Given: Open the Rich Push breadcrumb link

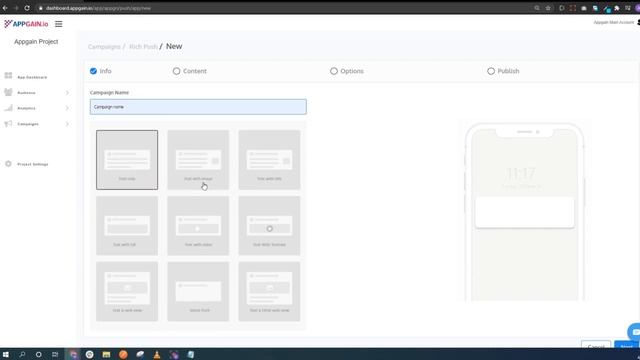Looking at the screenshot, I should tap(143, 47).
